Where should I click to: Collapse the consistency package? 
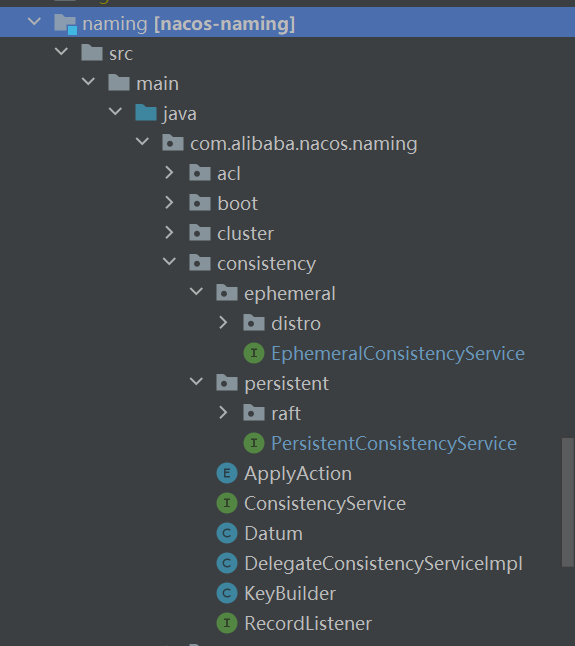click(169, 262)
